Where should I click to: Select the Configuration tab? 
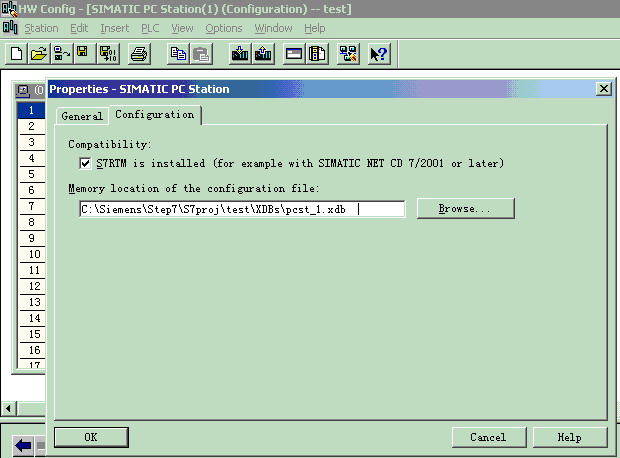(x=154, y=115)
